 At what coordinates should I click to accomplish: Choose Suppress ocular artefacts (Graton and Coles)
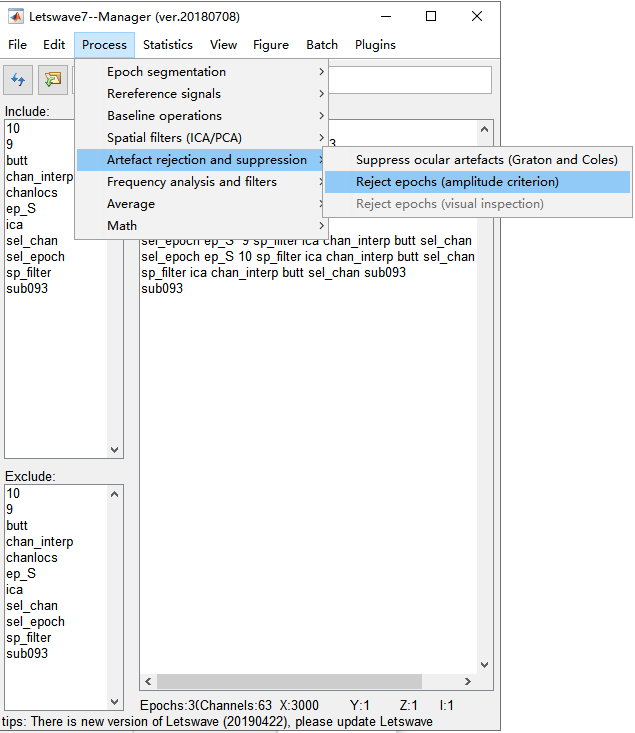click(x=477, y=160)
